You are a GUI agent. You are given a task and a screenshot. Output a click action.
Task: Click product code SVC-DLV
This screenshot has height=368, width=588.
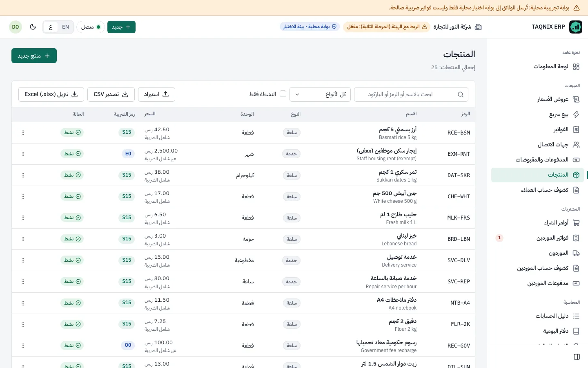459,260
